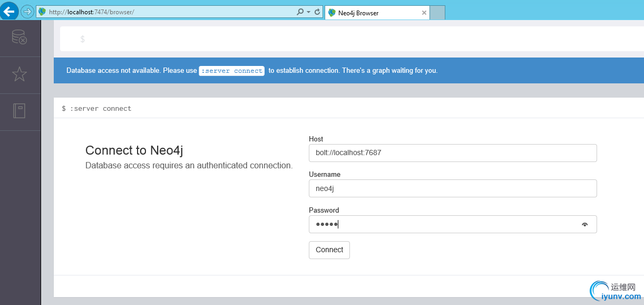Open the database information sidebar icon

(19, 37)
